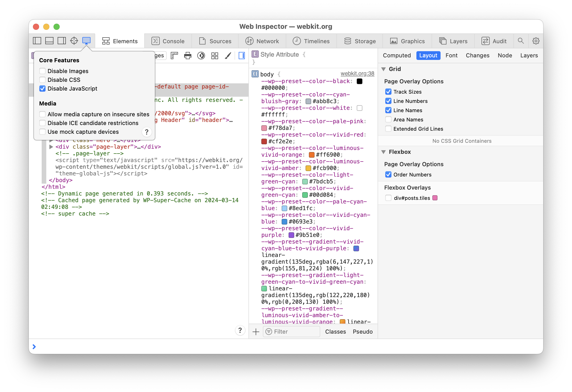Open the vivid-purple #9b51e0 color swatch
Image resolution: width=572 pixels, height=392 pixels.
click(x=291, y=235)
